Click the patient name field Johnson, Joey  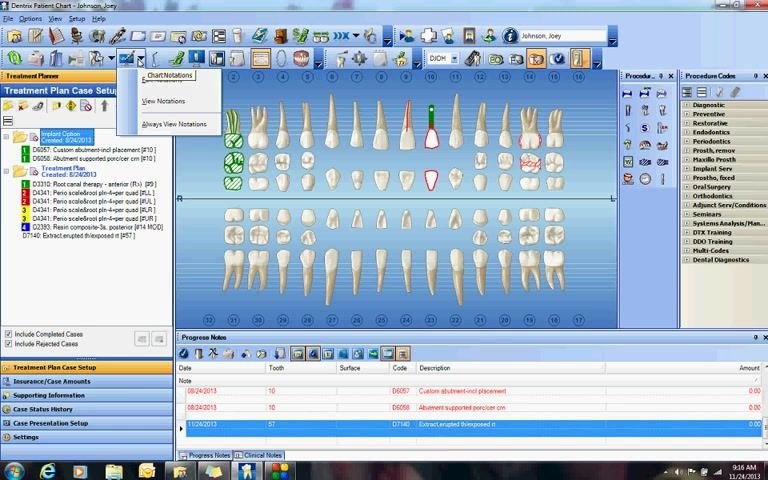point(562,36)
